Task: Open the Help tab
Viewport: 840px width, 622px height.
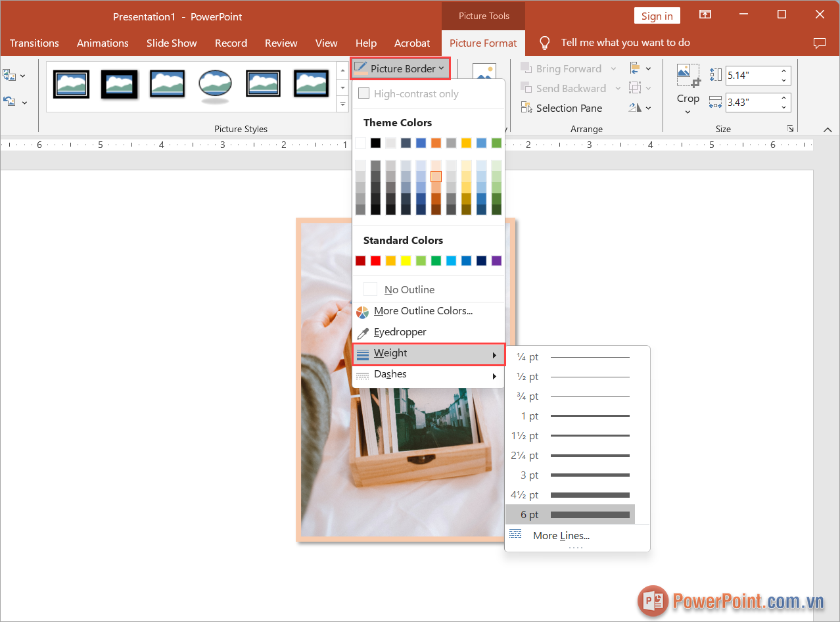Action: [x=366, y=43]
